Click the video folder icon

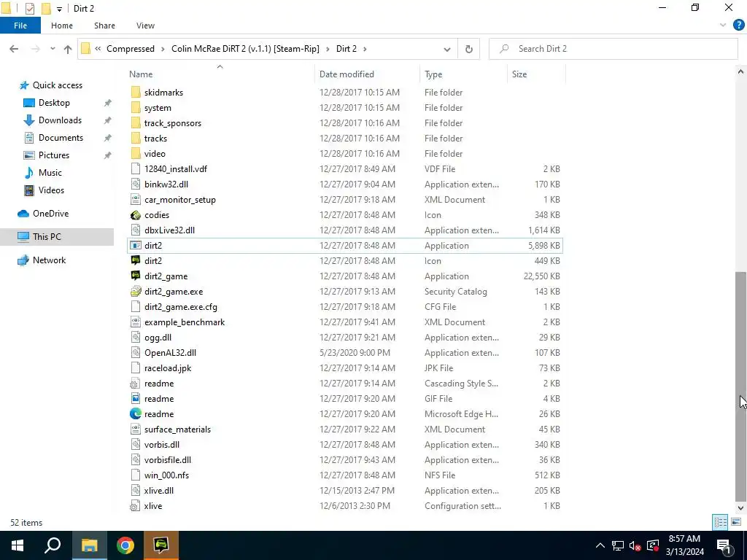[x=136, y=154]
